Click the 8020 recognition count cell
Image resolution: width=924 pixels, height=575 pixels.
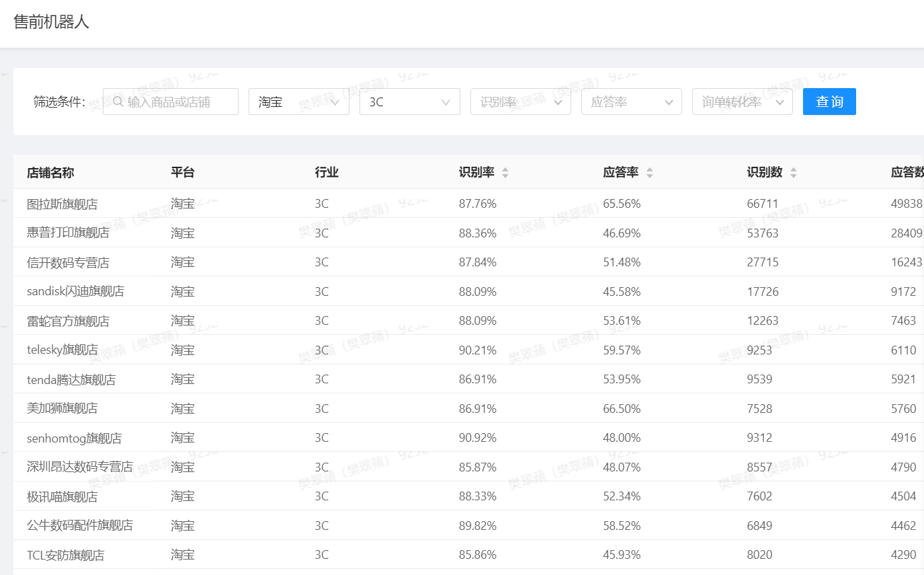[759, 555]
